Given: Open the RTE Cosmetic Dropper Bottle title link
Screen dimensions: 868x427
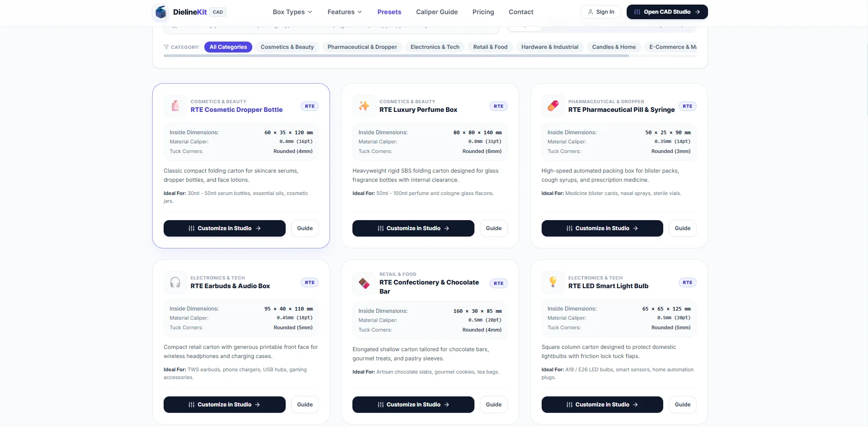Looking at the screenshot, I should pos(236,110).
